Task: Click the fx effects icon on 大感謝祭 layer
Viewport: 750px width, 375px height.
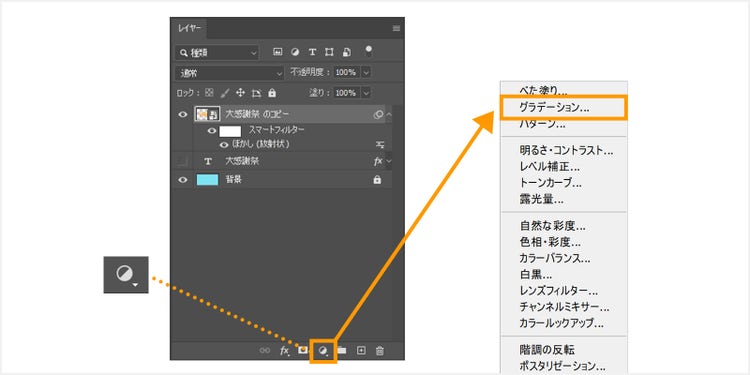Action: (377, 161)
